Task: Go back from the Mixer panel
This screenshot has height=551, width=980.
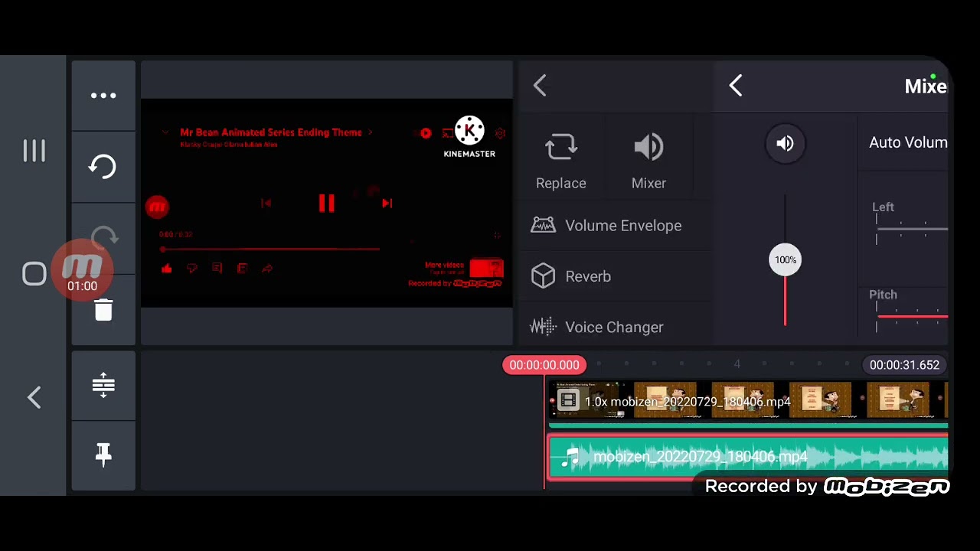Action: (x=736, y=86)
